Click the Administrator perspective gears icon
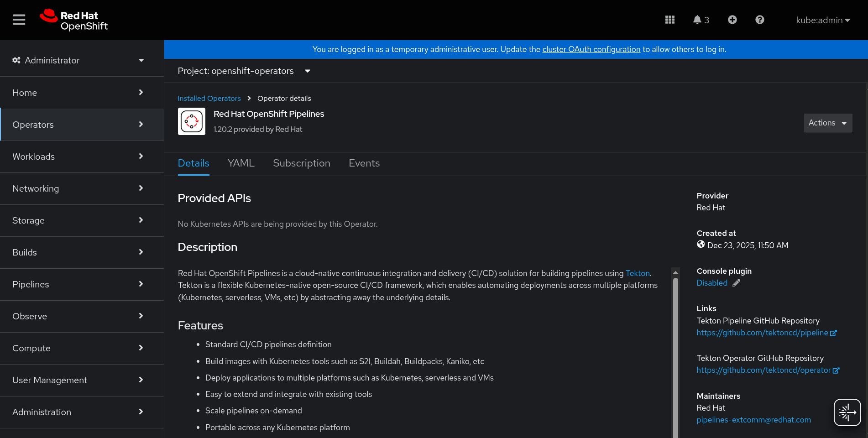868x438 pixels. (16, 60)
